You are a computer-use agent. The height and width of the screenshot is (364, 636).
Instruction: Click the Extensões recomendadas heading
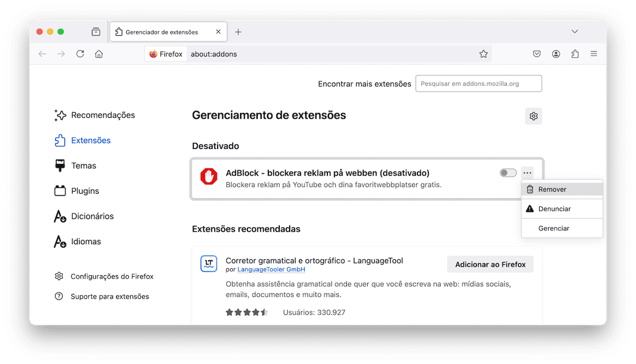tap(246, 229)
